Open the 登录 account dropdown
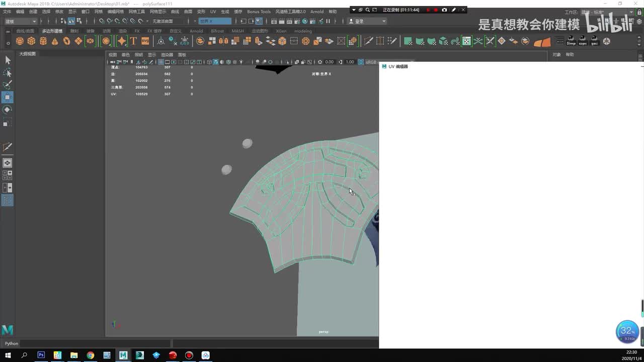The width and height of the screenshot is (644, 362). point(368,21)
